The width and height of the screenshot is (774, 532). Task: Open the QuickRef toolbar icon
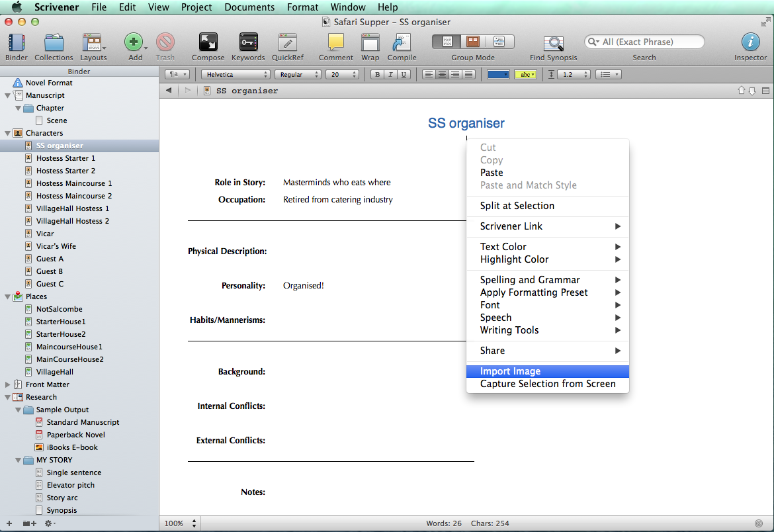coord(287,42)
